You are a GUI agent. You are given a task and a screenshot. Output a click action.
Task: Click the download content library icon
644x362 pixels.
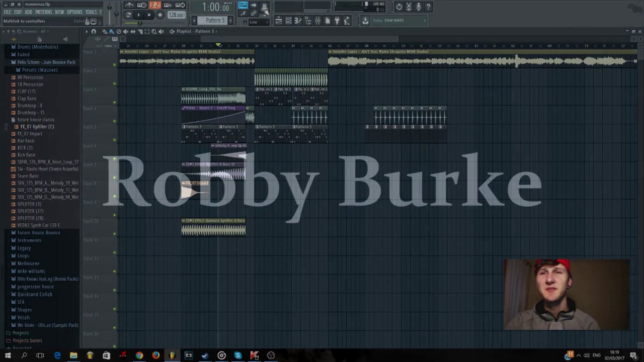365,21
